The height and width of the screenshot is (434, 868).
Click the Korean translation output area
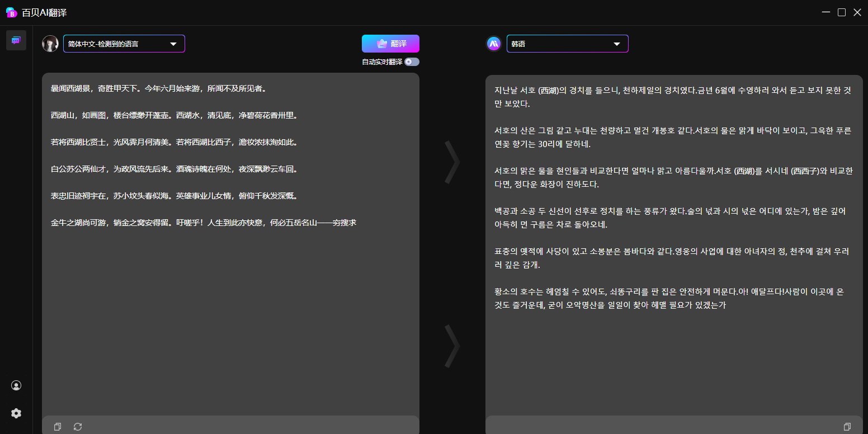(674, 246)
